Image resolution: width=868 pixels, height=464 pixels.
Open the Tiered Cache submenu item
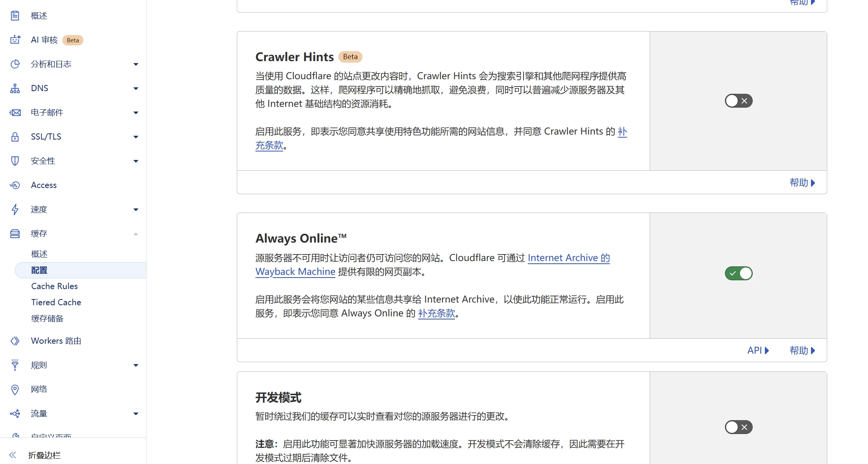tap(56, 302)
